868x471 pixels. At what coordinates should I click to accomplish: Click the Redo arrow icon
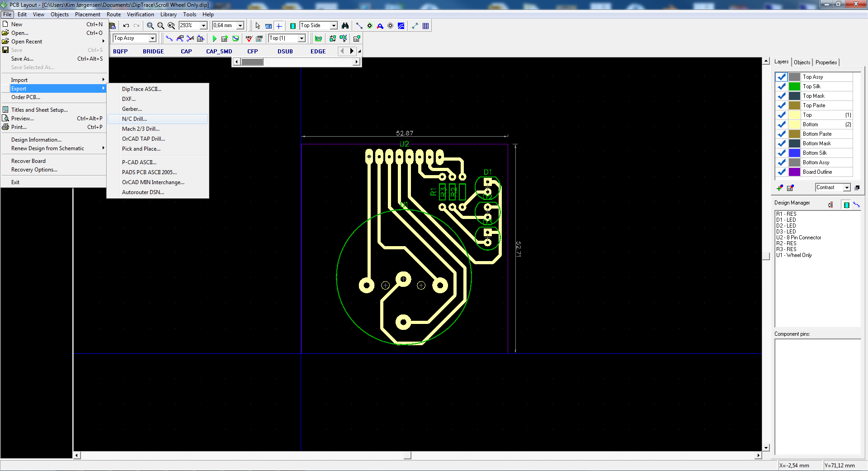point(137,26)
